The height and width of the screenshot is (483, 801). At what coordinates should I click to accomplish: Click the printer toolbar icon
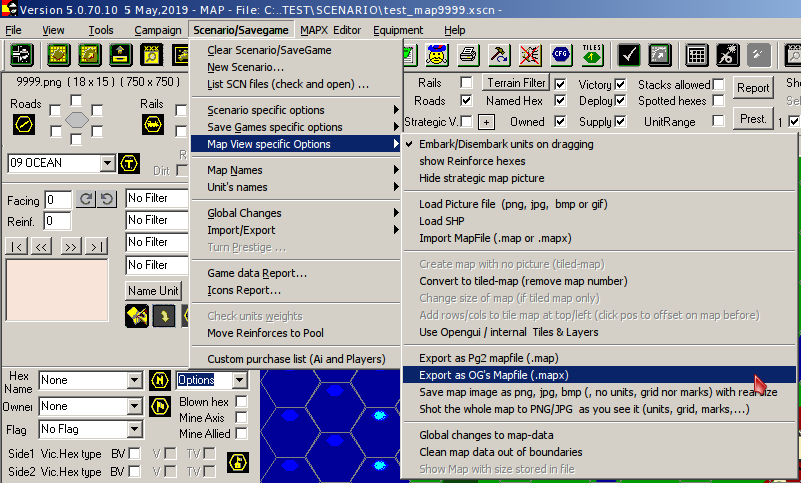click(468, 54)
